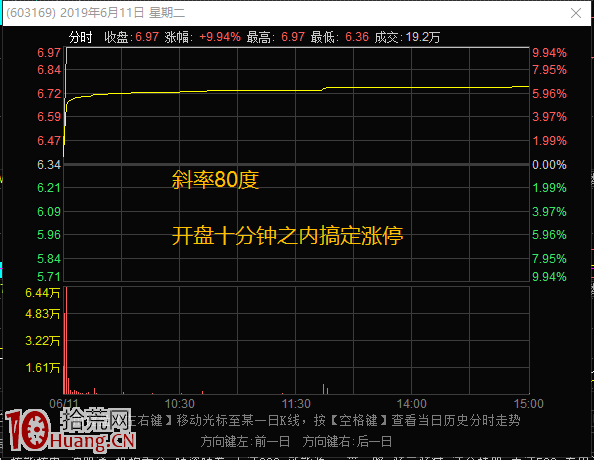The image size is (594, 460).
Task: Click the 6.72 price axis label
Action: pyautogui.click(x=49, y=94)
